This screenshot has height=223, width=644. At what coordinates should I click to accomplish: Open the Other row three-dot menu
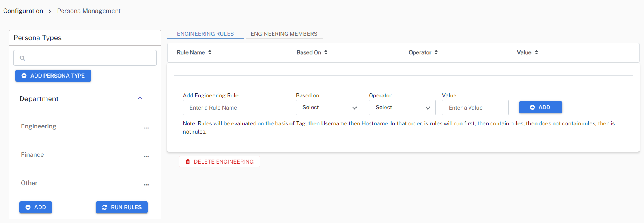pyautogui.click(x=146, y=185)
